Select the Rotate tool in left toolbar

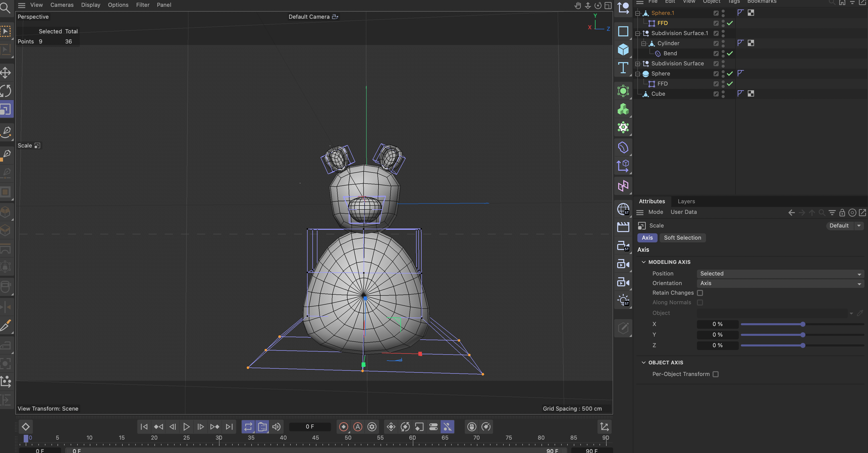[6, 91]
